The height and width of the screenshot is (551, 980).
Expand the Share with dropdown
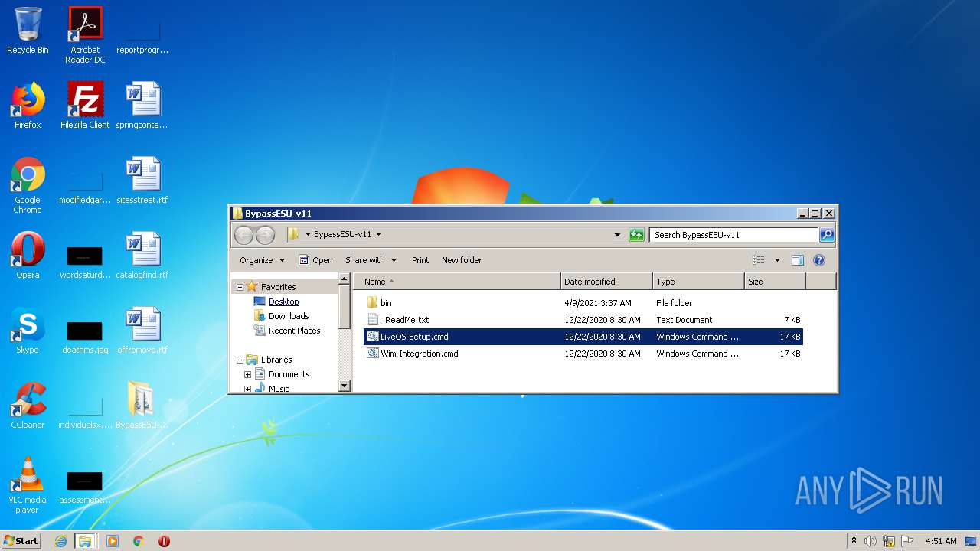371,260
